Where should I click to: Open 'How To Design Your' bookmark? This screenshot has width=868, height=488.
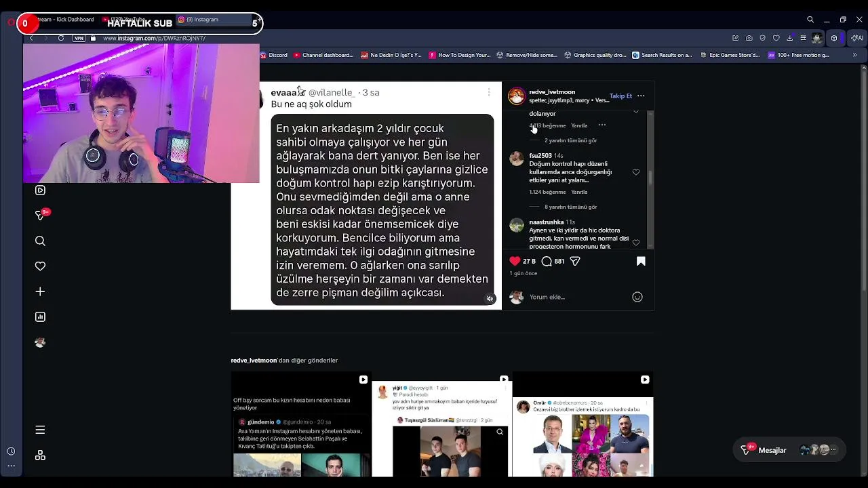(460, 55)
